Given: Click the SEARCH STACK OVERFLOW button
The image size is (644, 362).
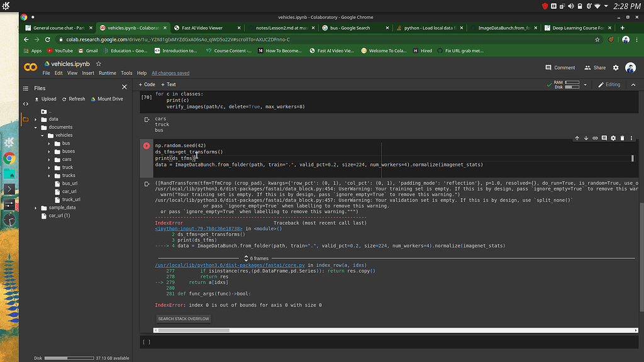Looking at the screenshot, I should [x=184, y=319].
